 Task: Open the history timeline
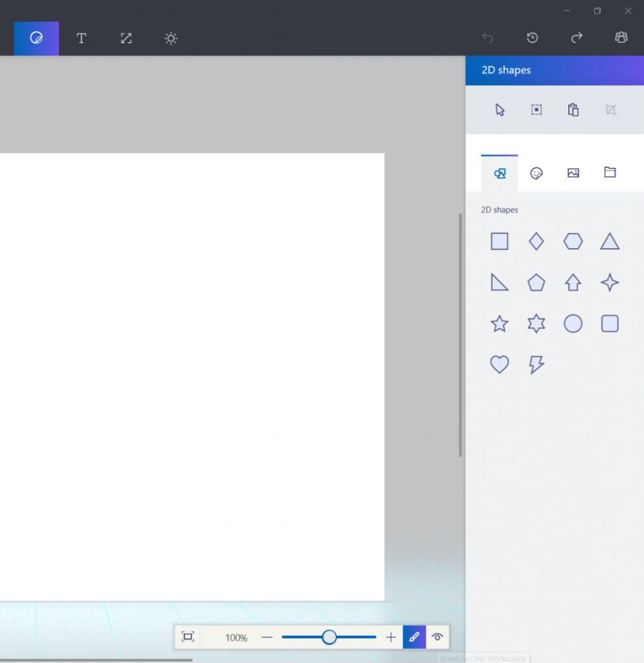(532, 38)
